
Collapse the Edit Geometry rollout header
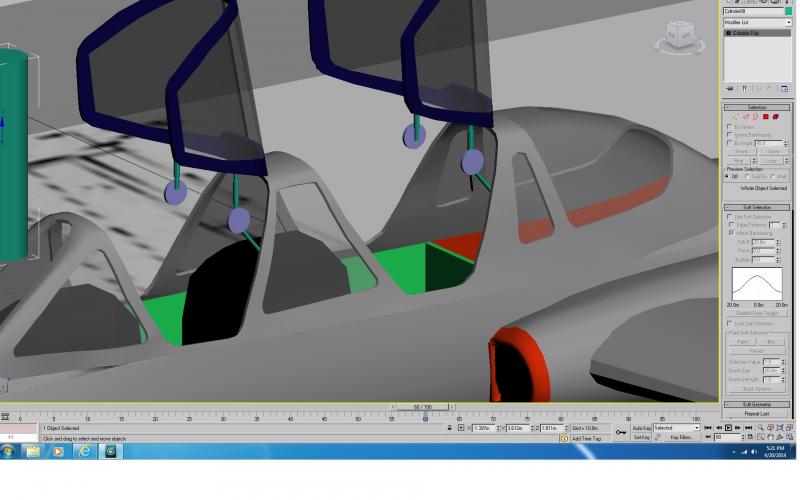(x=757, y=405)
